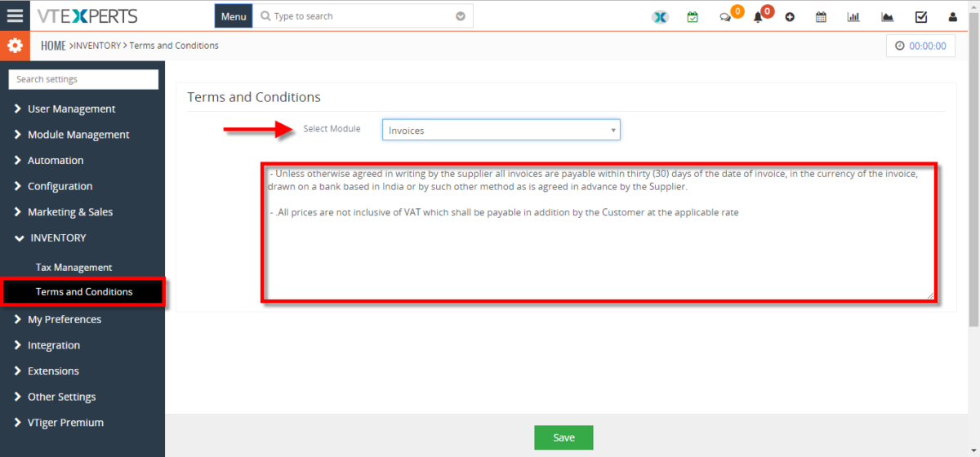This screenshot has width=980, height=457.
Task: Open the search bar dropdown arrow
Action: pyautogui.click(x=461, y=16)
